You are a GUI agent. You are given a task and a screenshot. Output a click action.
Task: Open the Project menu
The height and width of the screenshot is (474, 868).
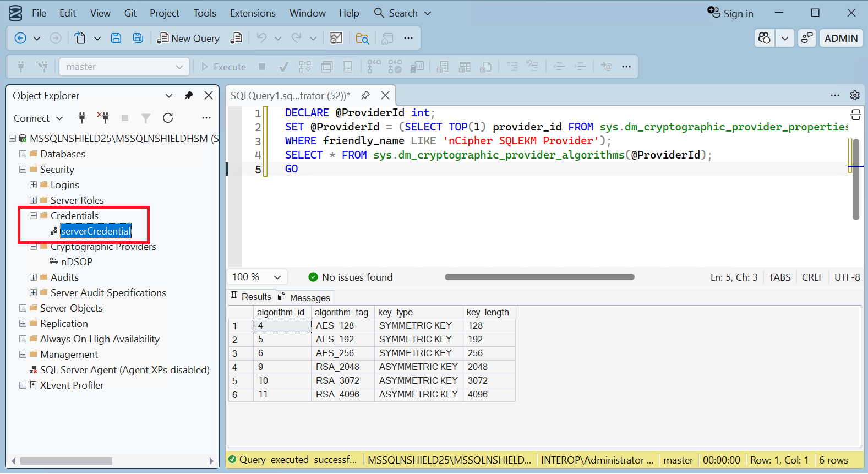[x=165, y=13]
